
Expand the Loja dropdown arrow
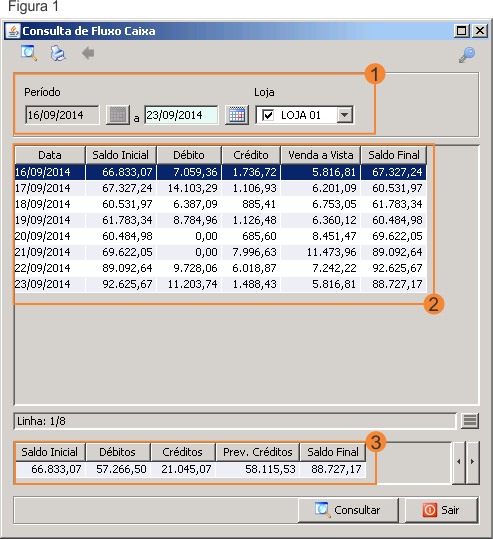(x=344, y=115)
